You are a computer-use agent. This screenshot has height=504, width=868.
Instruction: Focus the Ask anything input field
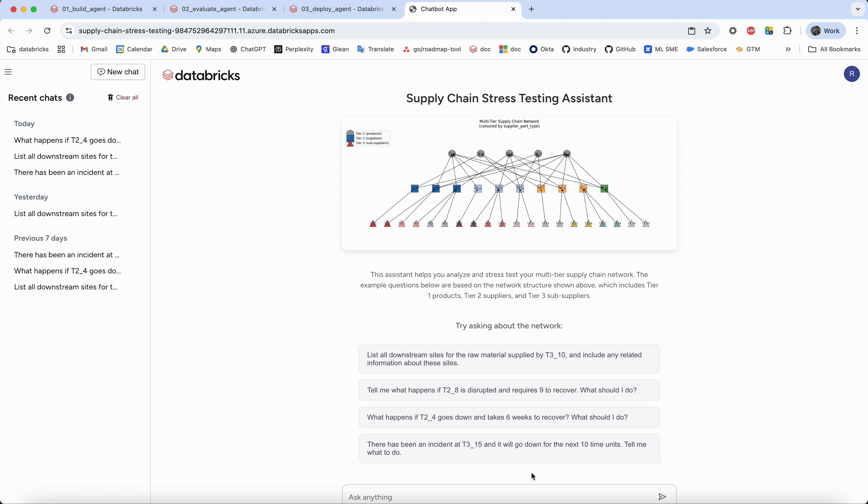[496, 497]
